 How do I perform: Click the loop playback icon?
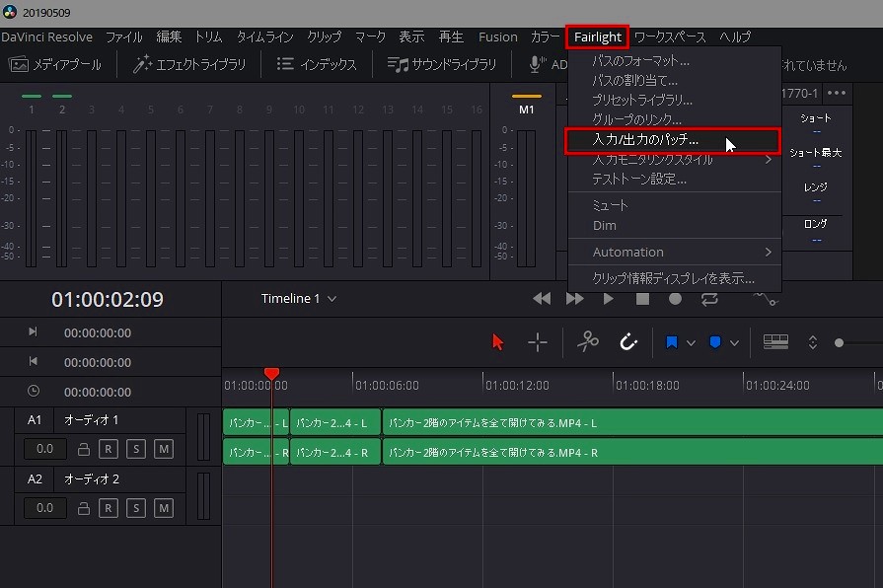point(709,299)
